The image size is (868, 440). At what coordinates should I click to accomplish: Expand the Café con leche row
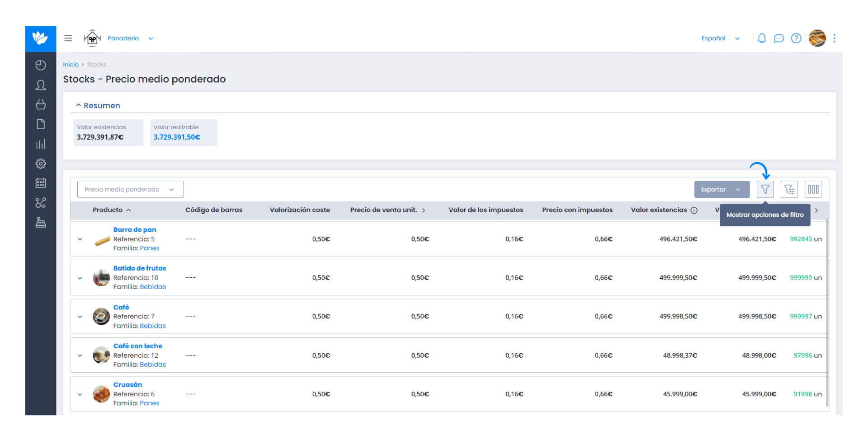[x=80, y=356]
